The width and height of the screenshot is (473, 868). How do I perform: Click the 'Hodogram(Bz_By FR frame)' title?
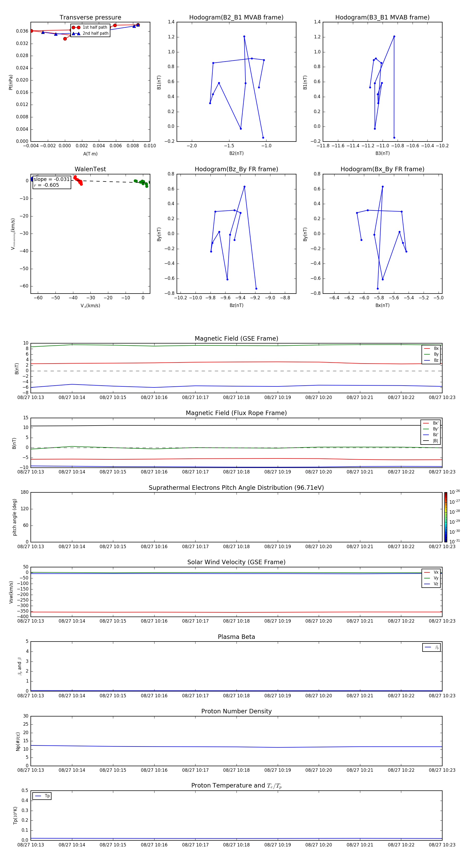pos(236,169)
